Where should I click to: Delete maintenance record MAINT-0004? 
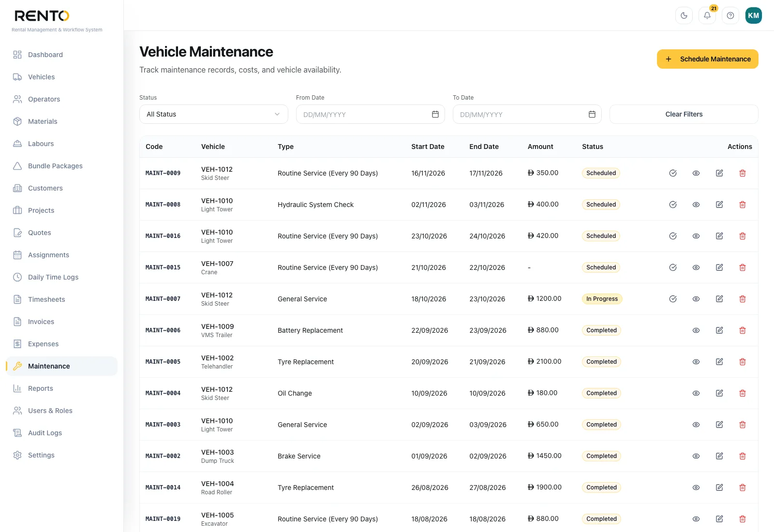click(x=743, y=393)
